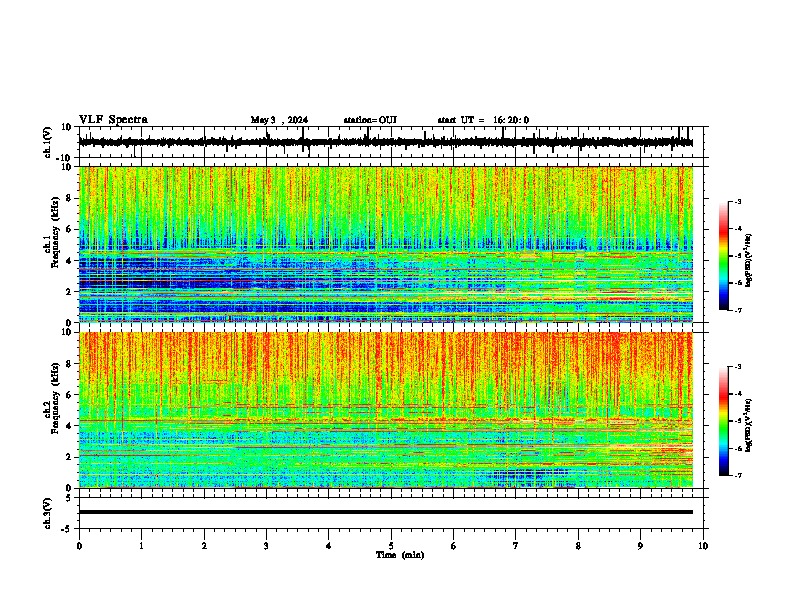792x612 pixels.
Task: Click the "station=OUI" header label
Action: point(370,120)
